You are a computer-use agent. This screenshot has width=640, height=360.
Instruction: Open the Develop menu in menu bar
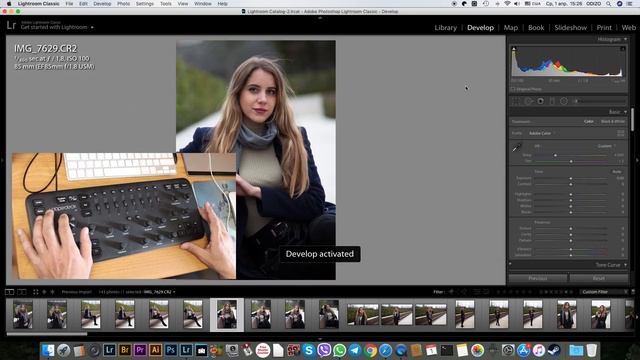tap(102, 4)
